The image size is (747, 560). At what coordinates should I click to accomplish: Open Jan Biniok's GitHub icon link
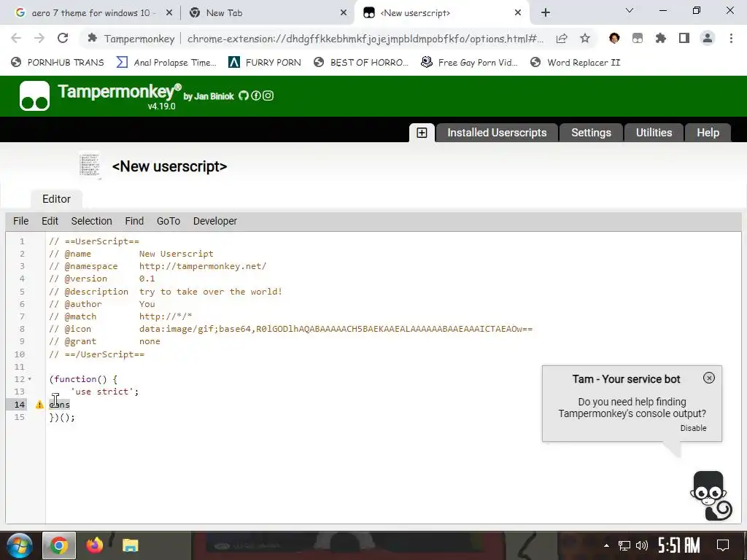point(244,96)
